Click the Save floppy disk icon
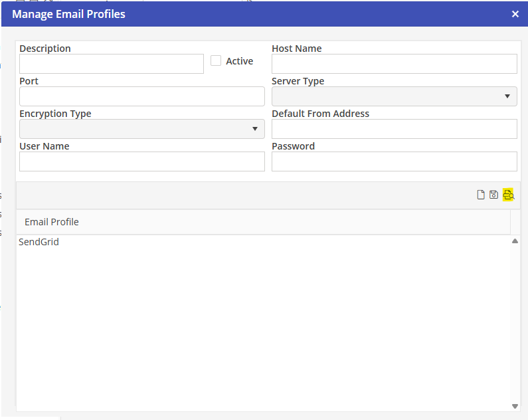The image size is (528, 420). (x=493, y=195)
